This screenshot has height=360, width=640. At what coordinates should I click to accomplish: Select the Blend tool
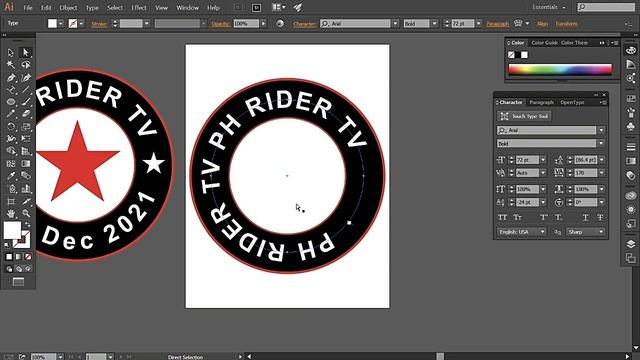click(x=26, y=176)
